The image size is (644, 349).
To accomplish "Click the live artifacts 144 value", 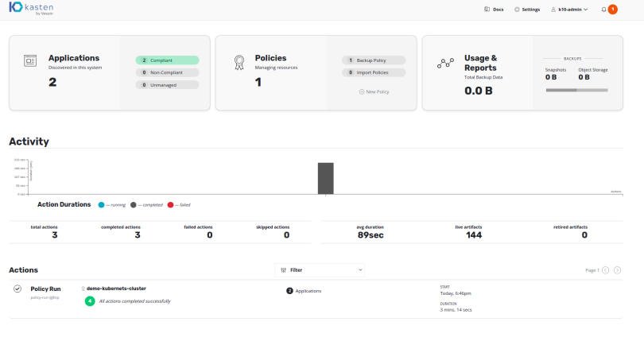I will coord(474,235).
